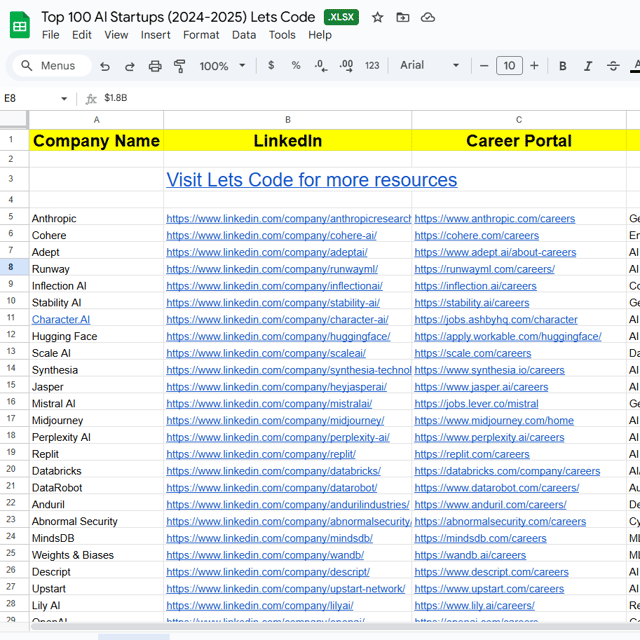Open Visit Lets Code resources link
The height and width of the screenshot is (640, 640).
tap(311, 180)
